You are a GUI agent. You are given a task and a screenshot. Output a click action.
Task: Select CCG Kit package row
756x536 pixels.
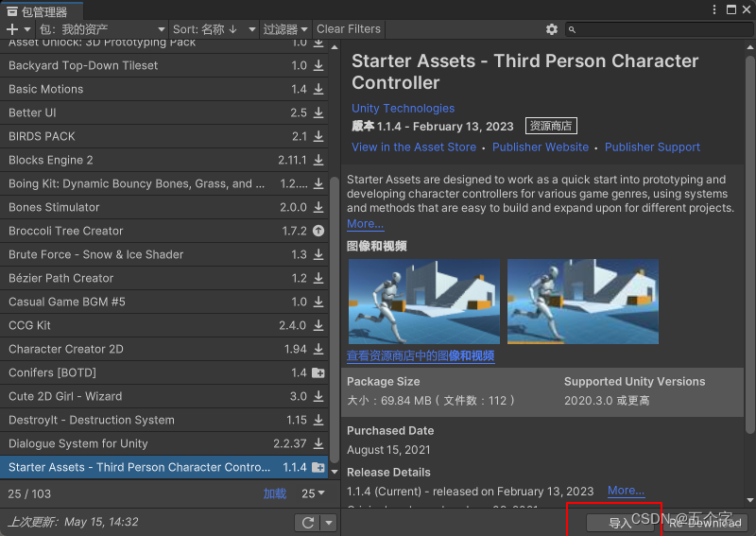(x=163, y=325)
